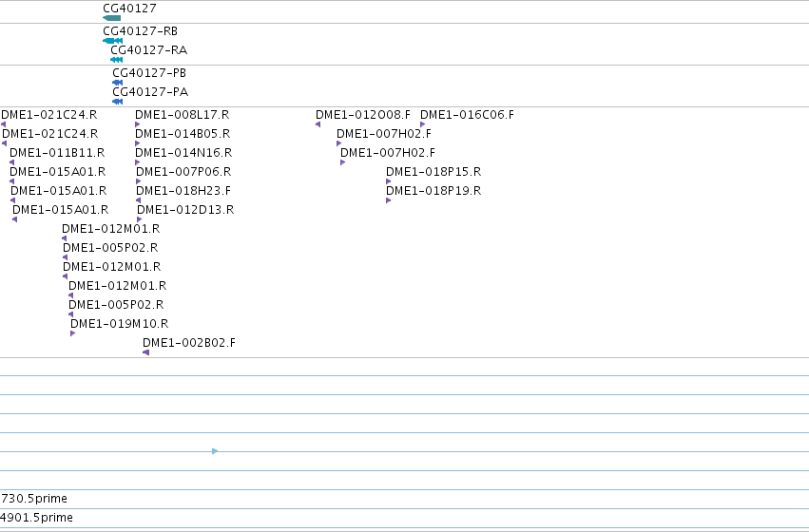
Task: Click the CG40127-PB protein glyph
Action: [x=117, y=83]
